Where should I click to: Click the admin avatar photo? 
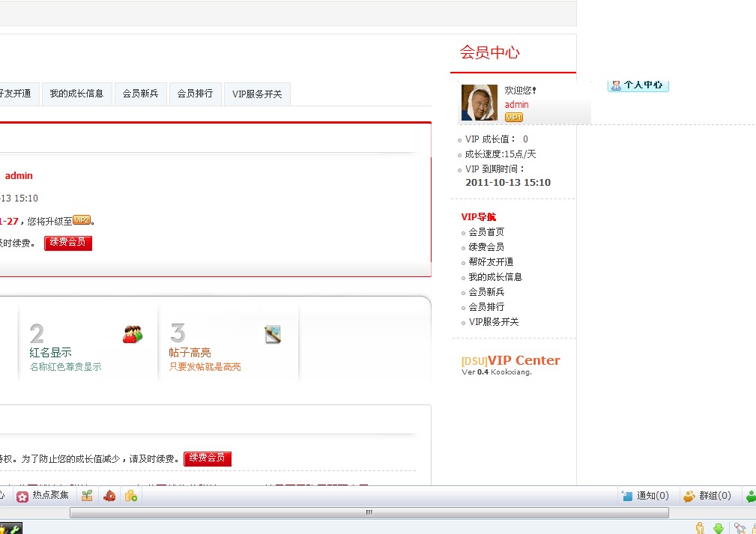point(480,103)
